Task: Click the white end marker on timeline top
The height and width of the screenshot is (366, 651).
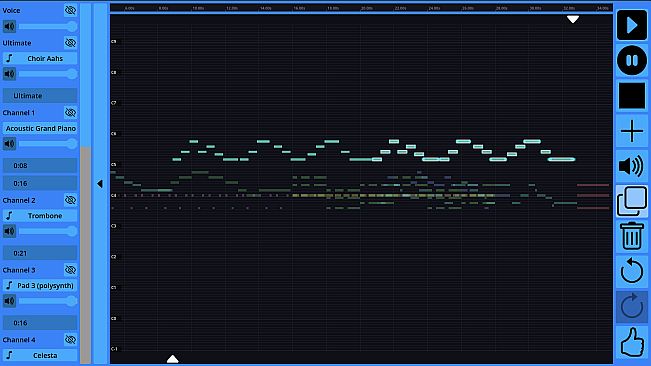Action: tap(573, 19)
